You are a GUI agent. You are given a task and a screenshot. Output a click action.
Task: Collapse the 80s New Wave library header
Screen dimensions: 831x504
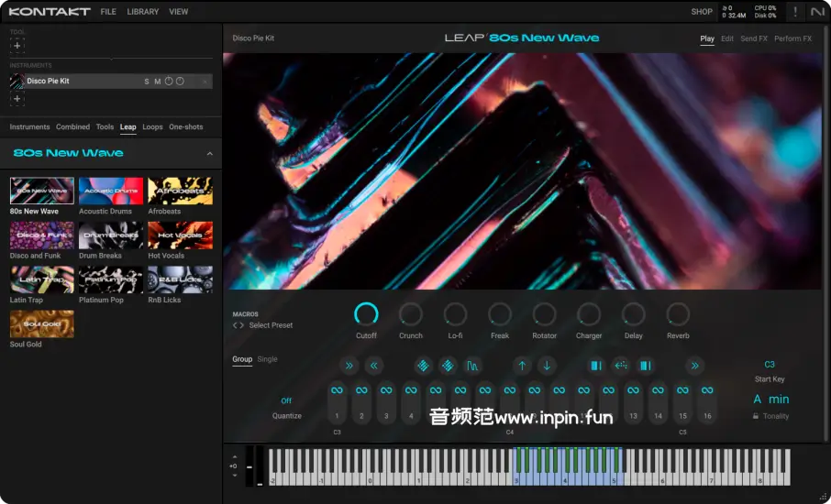tap(209, 154)
